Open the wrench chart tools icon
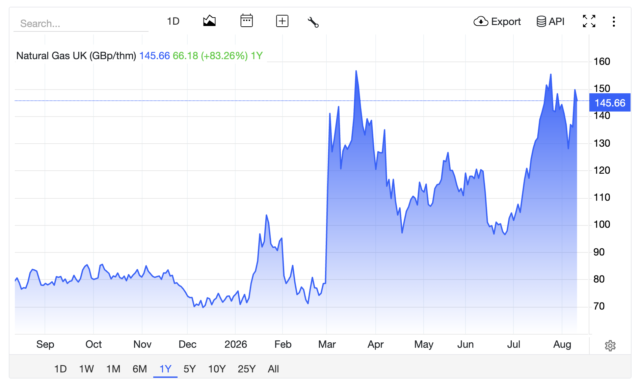640x390 pixels. pos(313,22)
